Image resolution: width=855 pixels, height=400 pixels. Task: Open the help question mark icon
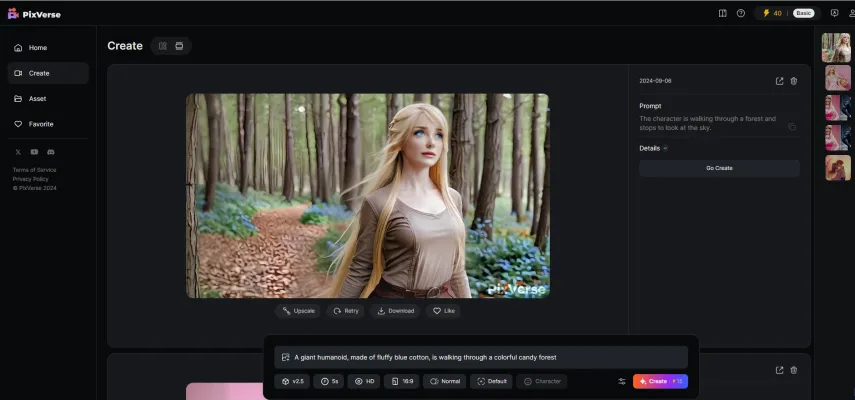[741, 13]
